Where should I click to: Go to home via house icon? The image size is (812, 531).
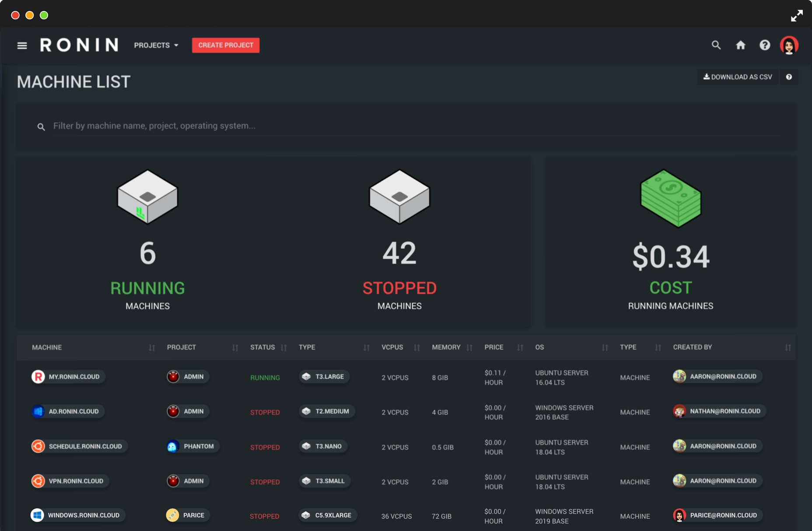click(x=740, y=45)
